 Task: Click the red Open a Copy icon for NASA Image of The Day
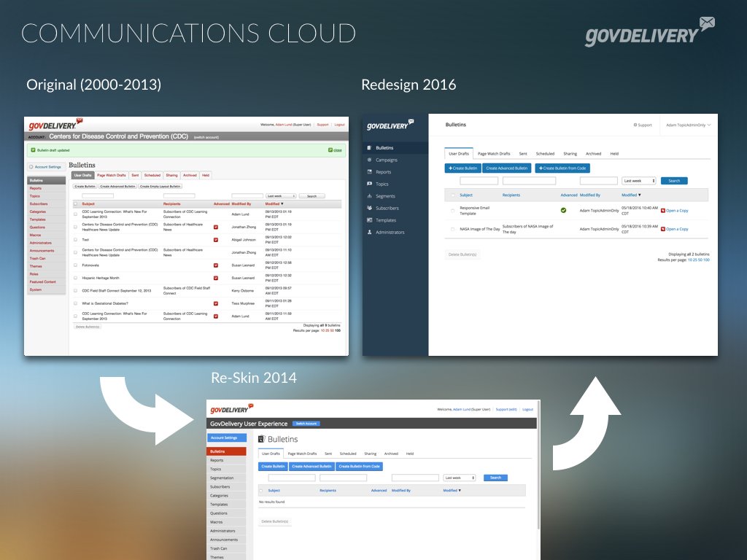(x=662, y=229)
